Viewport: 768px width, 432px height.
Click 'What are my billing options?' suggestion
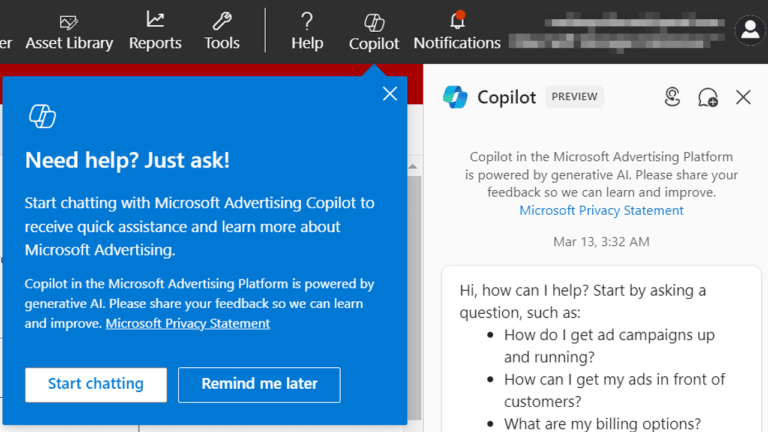pos(602,424)
